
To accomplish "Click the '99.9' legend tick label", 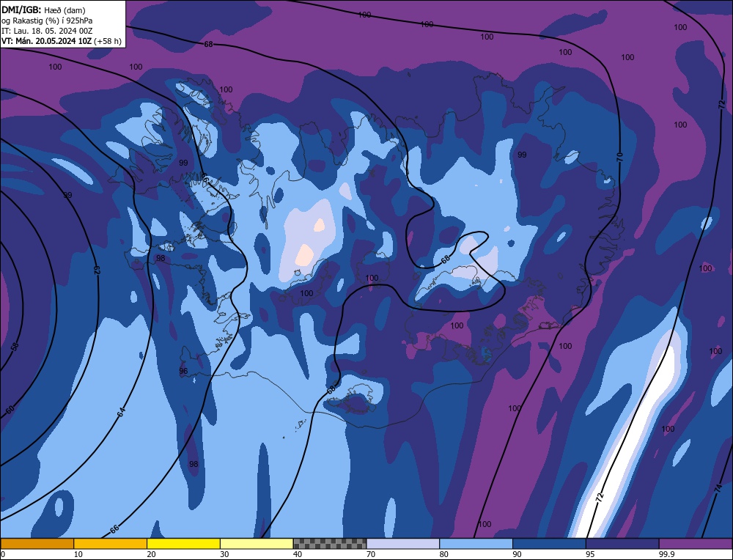I will coord(666,554).
